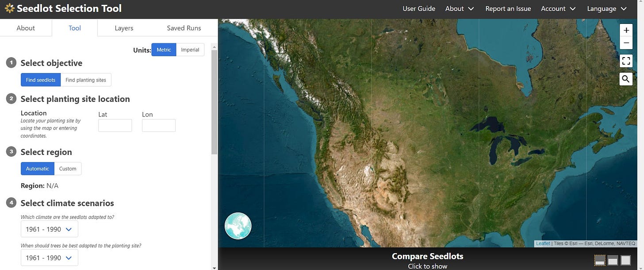Image resolution: width=644 pixels, height=270 pixels.
Task: Set compare panel to minimized layout
Action: click(x=600, y=260)
